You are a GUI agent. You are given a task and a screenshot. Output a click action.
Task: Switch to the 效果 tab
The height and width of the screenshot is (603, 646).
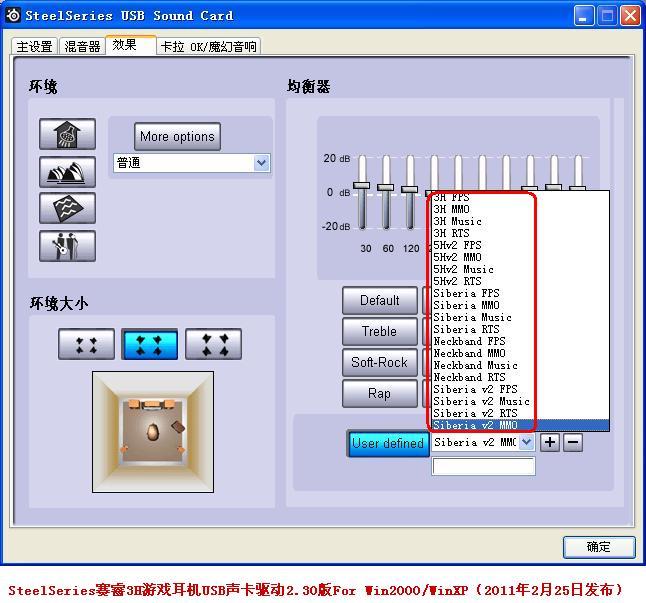point(131,44)
